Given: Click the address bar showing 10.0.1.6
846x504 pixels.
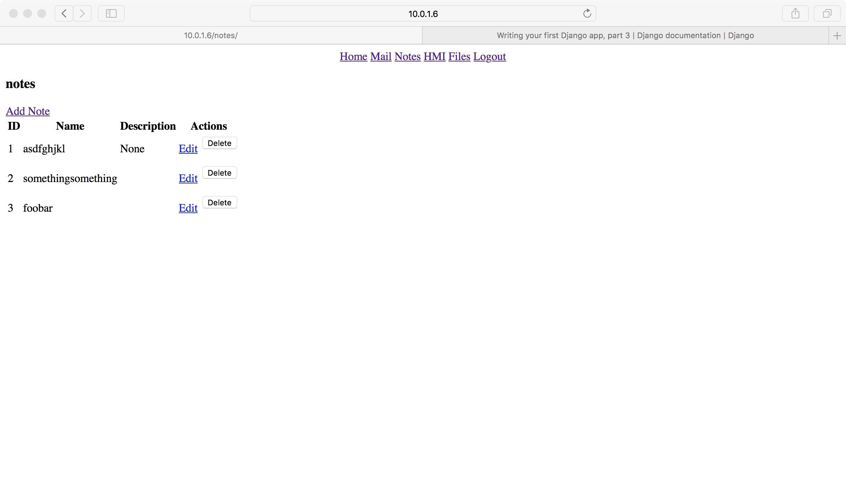Looking at the screenshot, I should coord(423,13).
